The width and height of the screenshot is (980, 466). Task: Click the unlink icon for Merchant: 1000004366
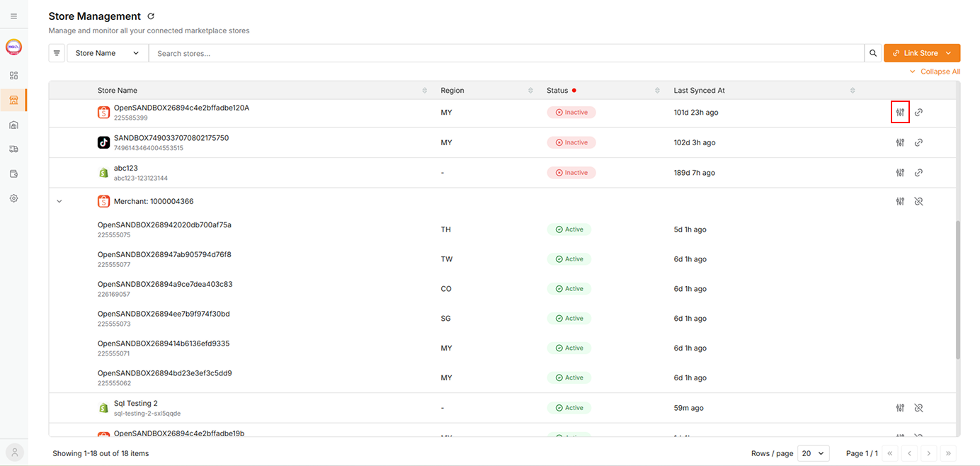pyautogui.click(x=918, y=201)
